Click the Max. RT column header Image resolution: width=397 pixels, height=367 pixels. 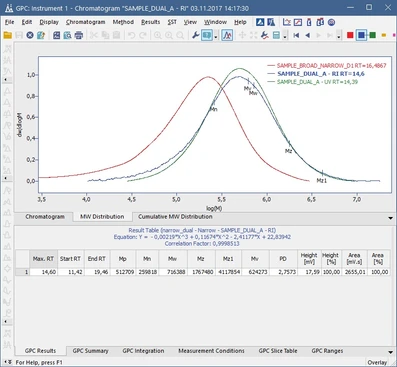pos(43,259)
